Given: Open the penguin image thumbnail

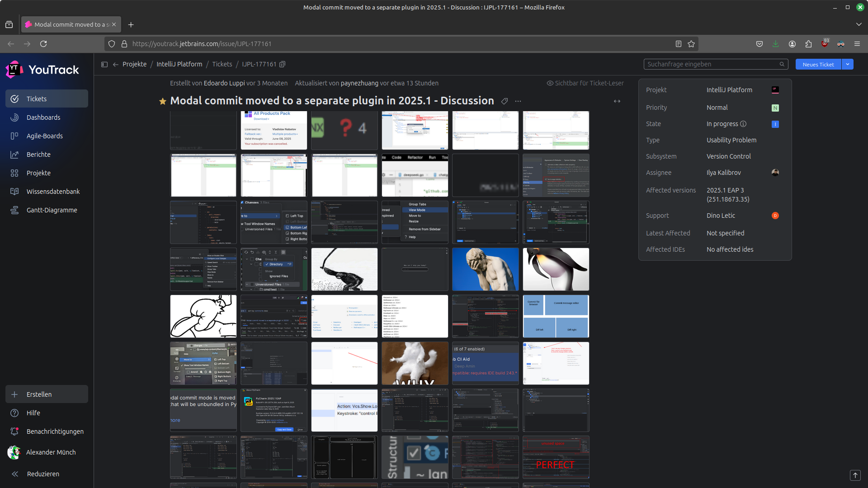Looking at the screenshot, I should click(556, 269).
